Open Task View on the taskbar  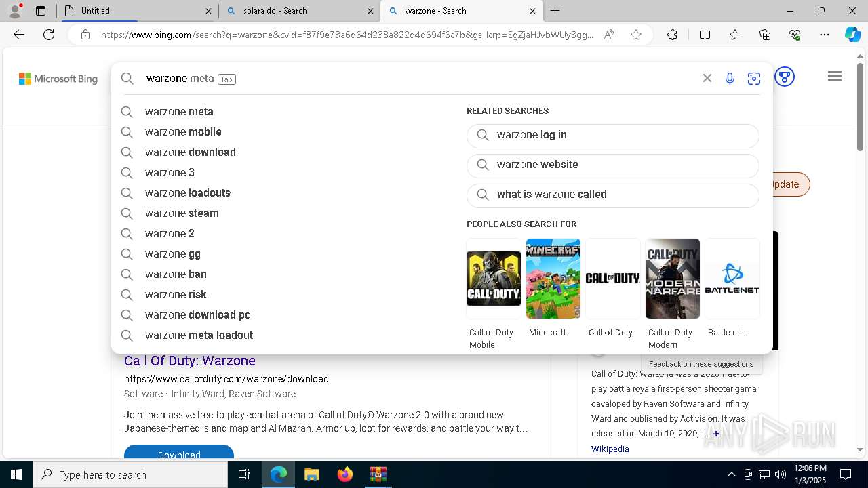click(244, 474)
